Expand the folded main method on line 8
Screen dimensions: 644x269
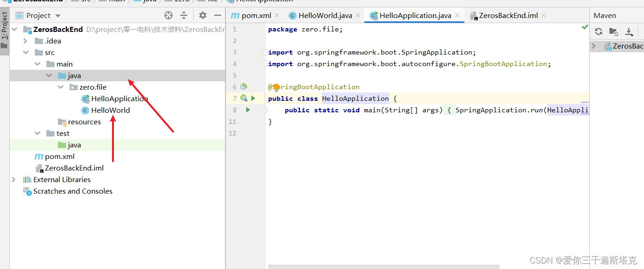tap(265, 110)
